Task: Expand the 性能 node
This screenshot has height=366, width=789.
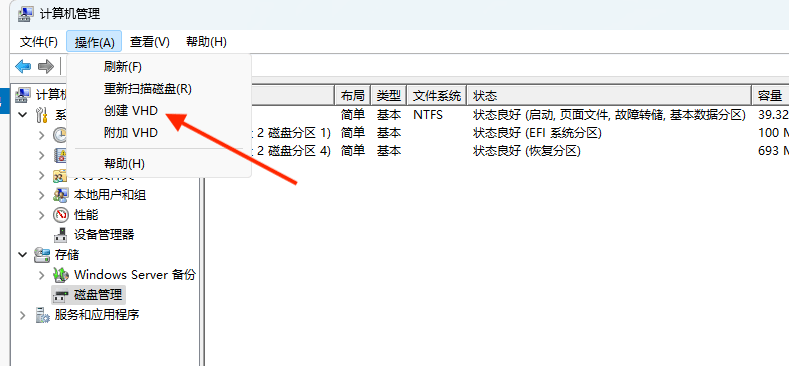Action: pos(42,215)
